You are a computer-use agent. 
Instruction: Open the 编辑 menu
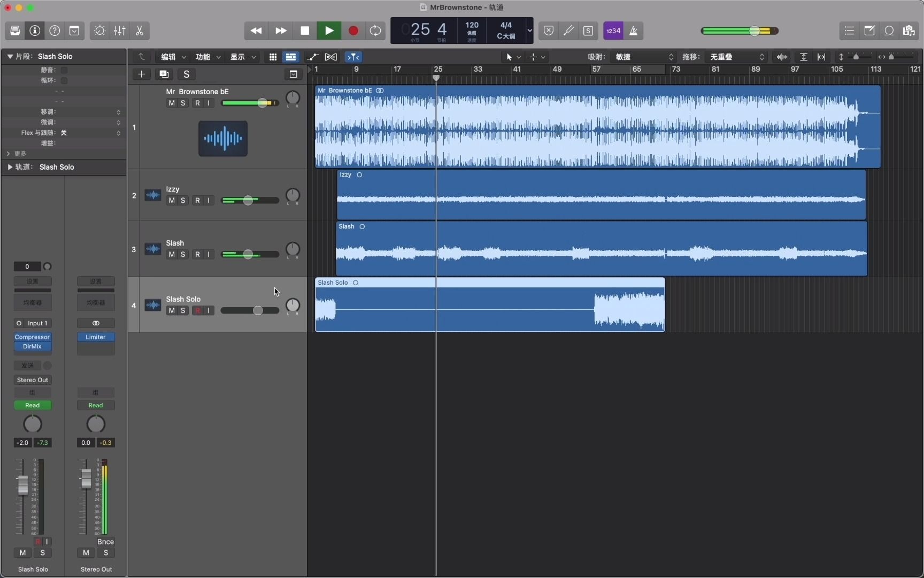[173, 57]
